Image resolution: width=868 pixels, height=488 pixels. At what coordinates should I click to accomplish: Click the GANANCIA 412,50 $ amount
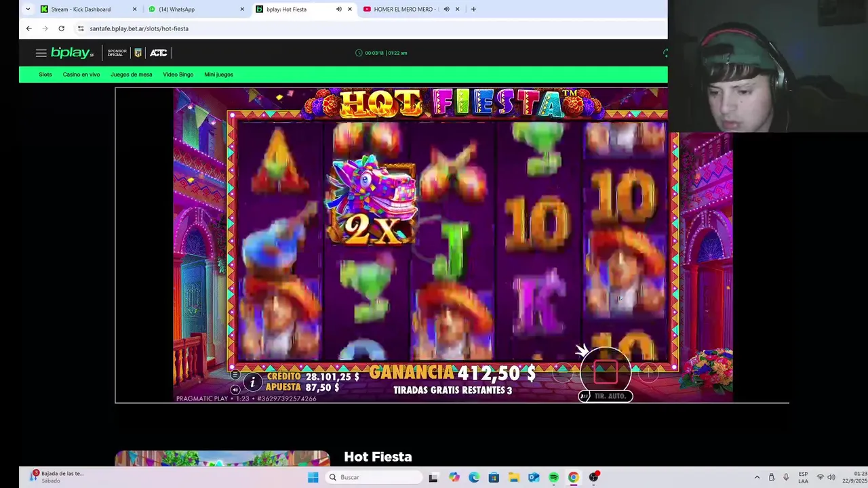pos(497,373)
